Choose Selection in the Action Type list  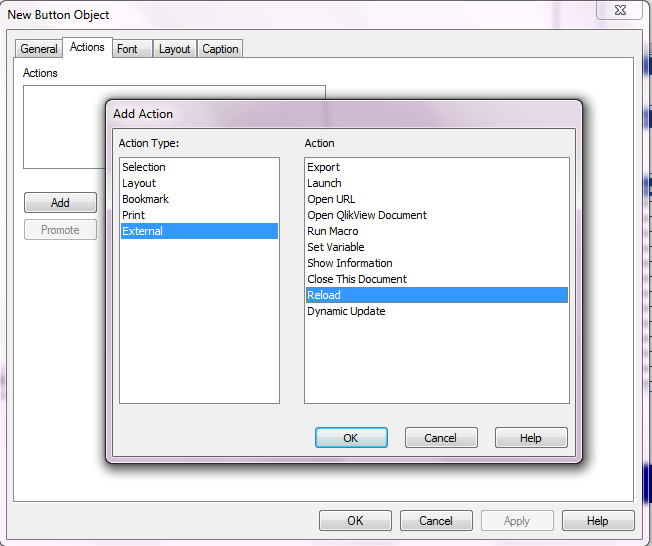(x=199, y=167)
